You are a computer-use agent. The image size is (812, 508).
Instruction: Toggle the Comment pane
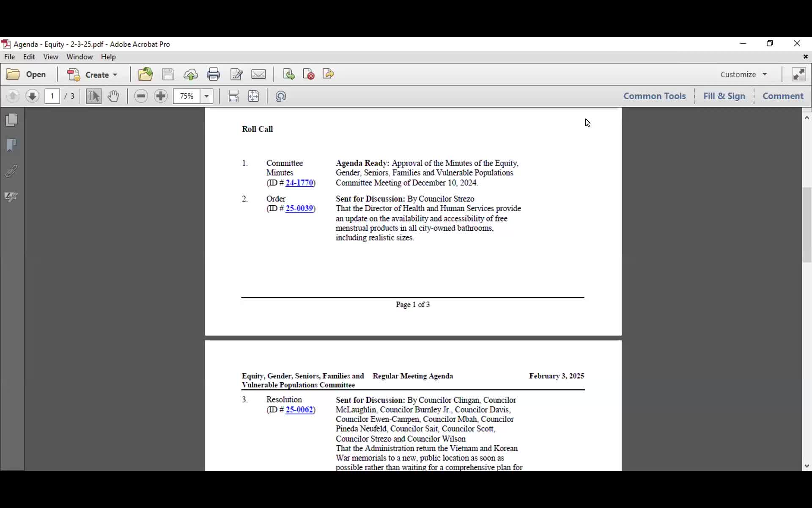coord(783,96)
